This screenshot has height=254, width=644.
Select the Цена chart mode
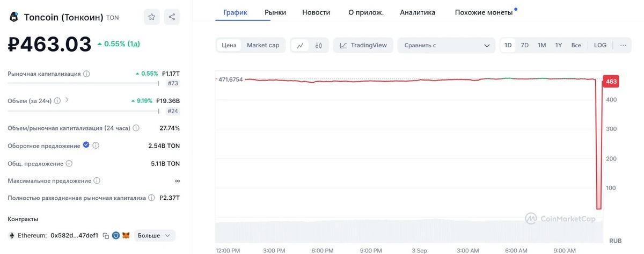229,46
